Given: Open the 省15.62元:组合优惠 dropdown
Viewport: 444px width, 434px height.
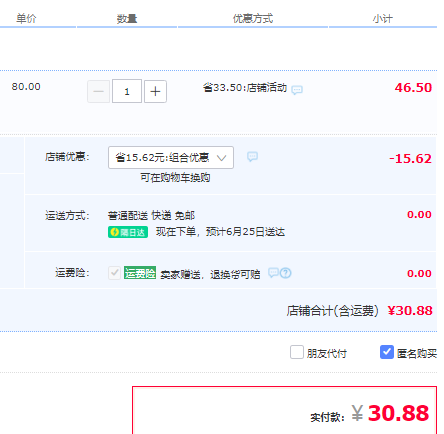Looking at the screenshot, I should point(171,157).
